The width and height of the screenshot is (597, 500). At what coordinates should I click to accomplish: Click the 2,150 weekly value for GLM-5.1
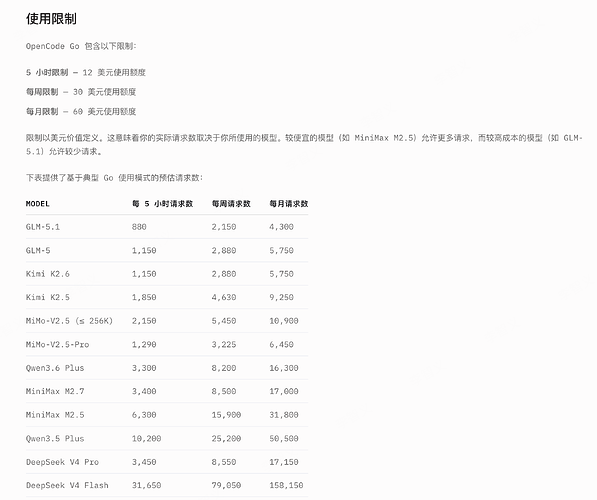click(224, 227)
